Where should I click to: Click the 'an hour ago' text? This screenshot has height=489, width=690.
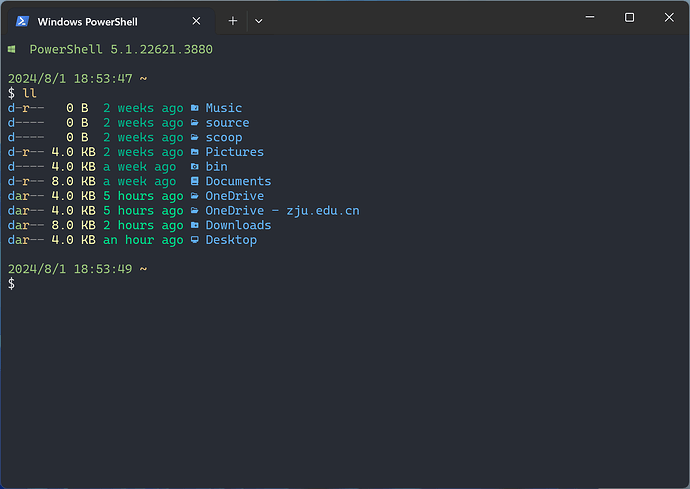pos(143,240)
